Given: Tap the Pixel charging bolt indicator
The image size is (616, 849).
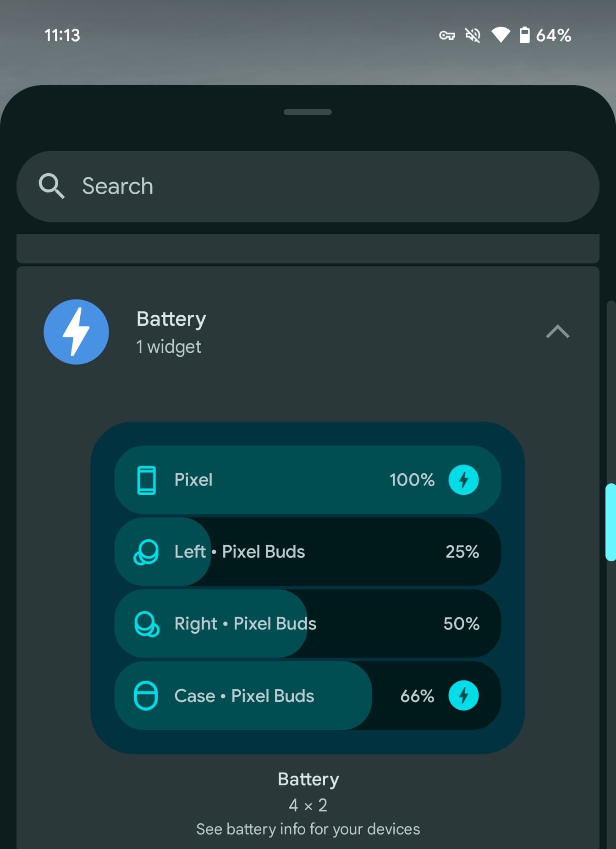Looking at the screenshot, I should click(x=463, y=480).
